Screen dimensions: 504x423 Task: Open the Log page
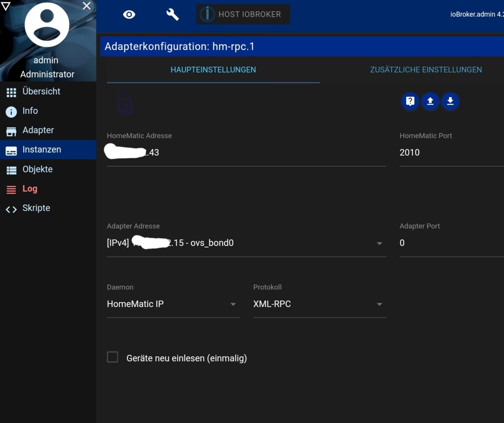coord(48,189)
